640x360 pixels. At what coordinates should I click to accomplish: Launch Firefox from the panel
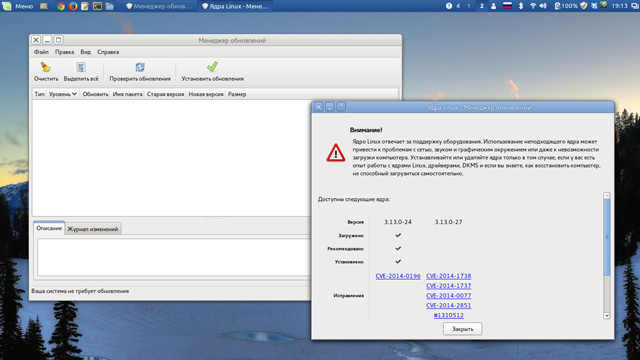pos(73,6)
